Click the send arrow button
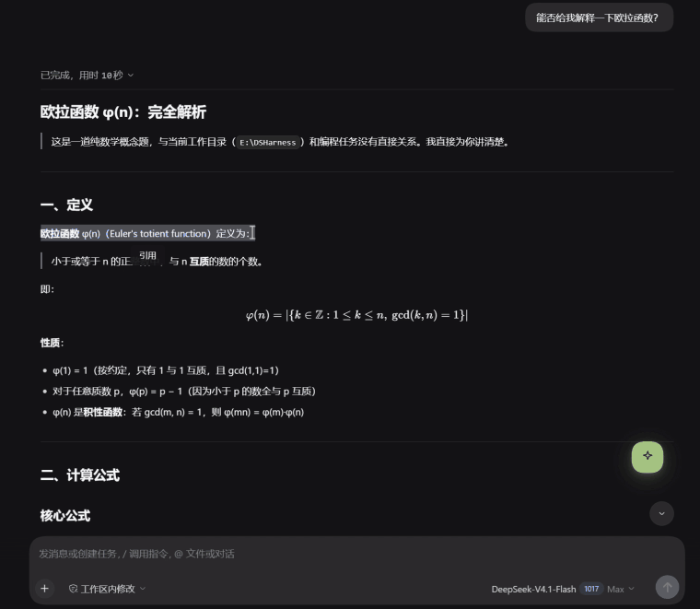The width and height of the screenshot is (700, 609). (x=667, y=587)
